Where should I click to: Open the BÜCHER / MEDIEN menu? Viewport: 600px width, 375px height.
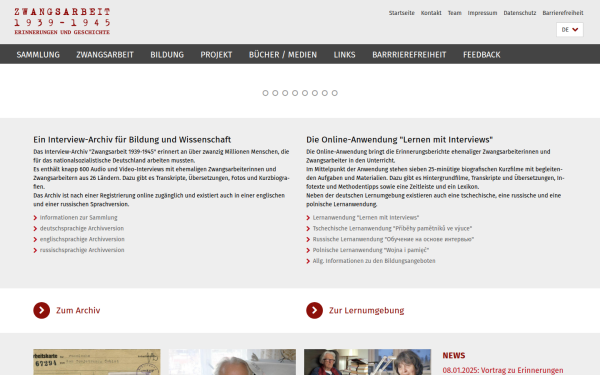click(283, 55)
